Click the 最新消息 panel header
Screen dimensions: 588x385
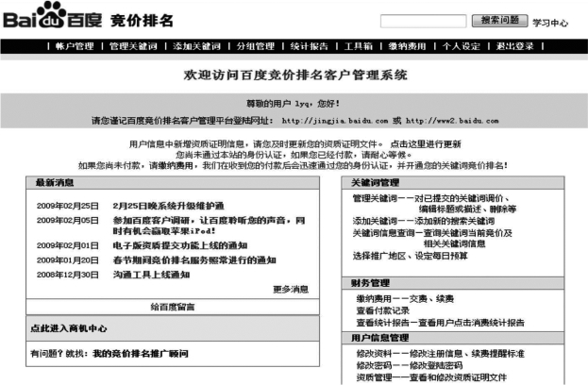[x=173, y=182]
